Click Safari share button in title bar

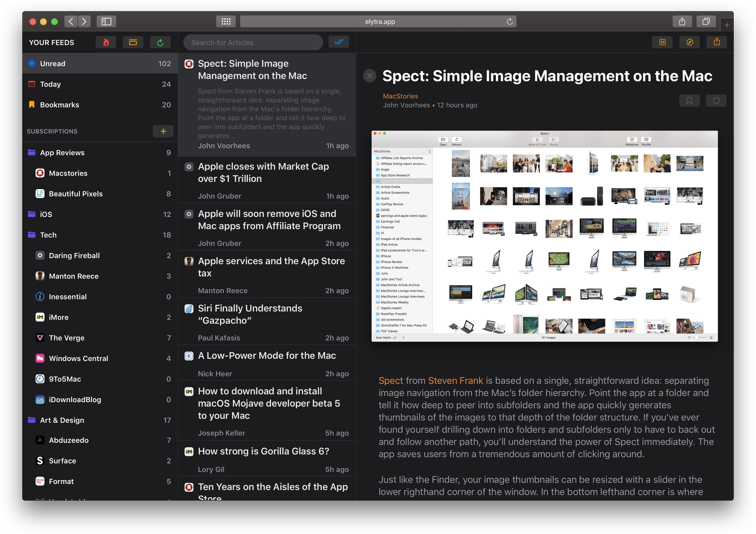point(682,21)
